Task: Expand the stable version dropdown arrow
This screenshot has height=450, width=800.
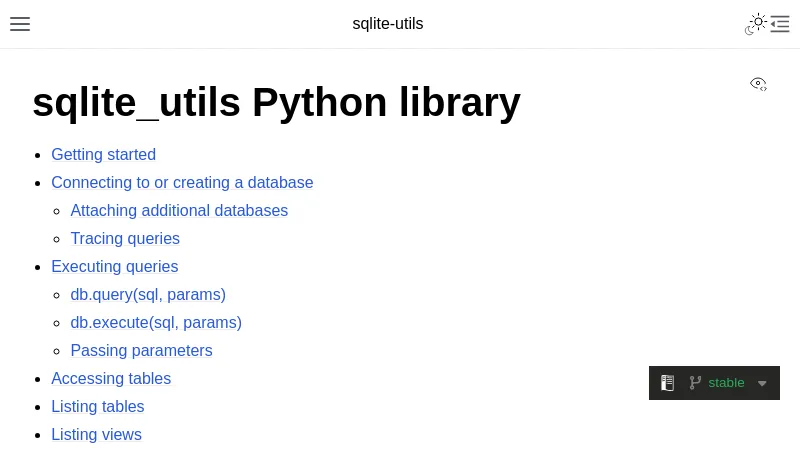Action: point(762,383)
